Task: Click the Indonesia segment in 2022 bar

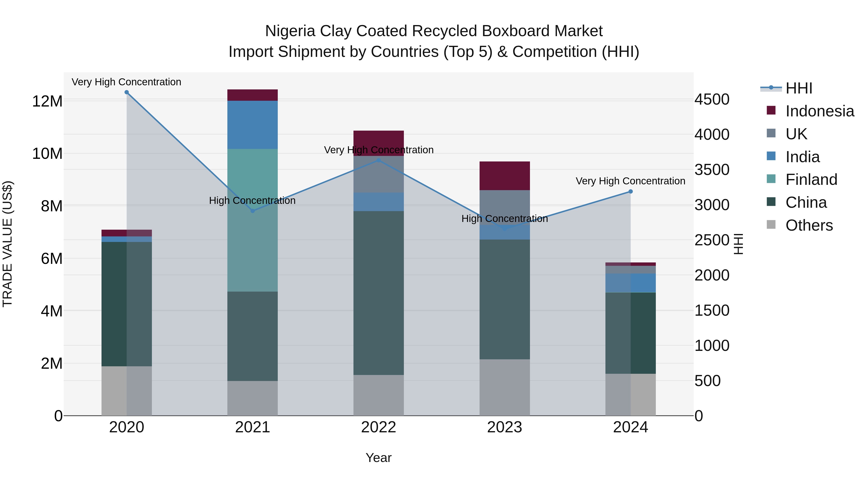Action: tap(379, 143)
